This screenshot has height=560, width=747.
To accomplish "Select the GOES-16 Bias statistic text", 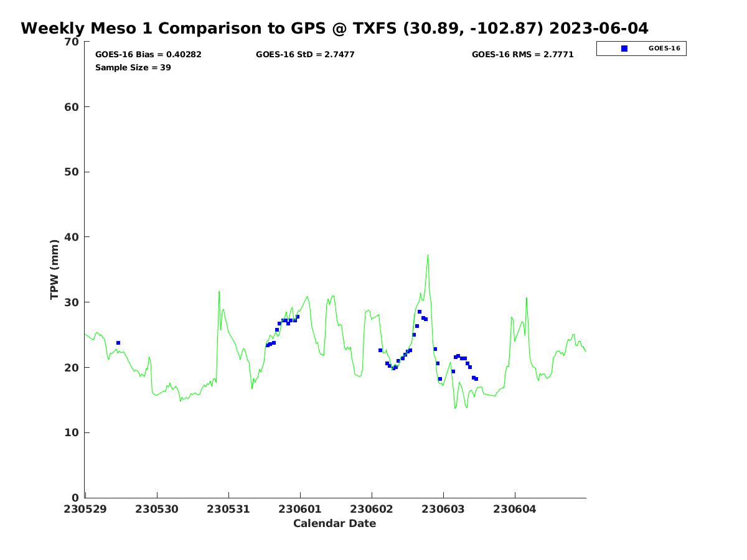I will point(148,55).
